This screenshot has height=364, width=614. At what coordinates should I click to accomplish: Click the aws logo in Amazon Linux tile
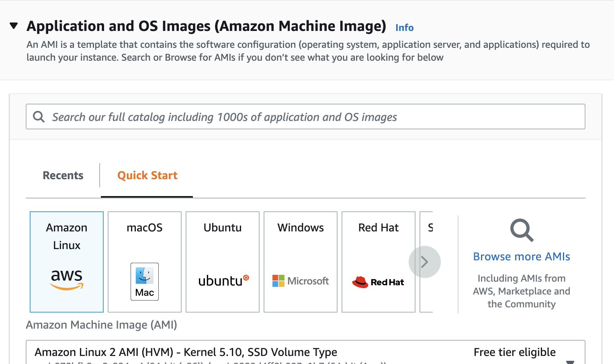(x=67, y=279)
